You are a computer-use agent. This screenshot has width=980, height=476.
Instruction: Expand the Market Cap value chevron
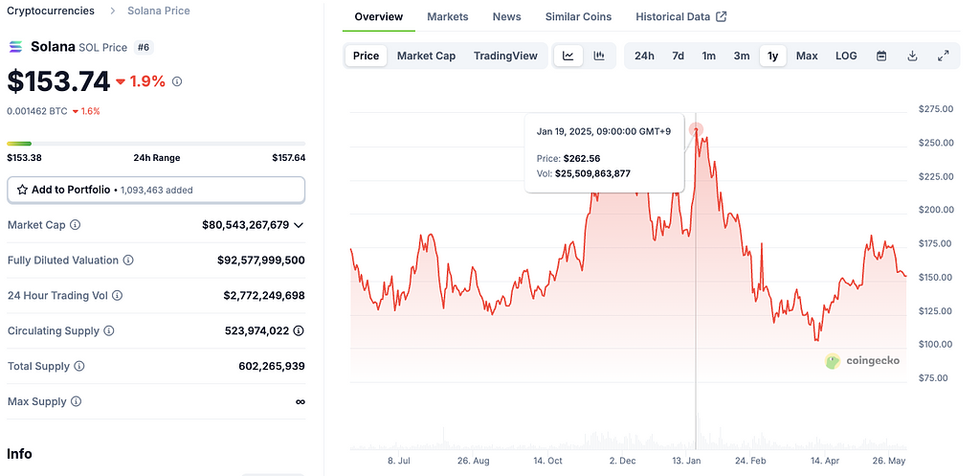(x=299, y=225)
